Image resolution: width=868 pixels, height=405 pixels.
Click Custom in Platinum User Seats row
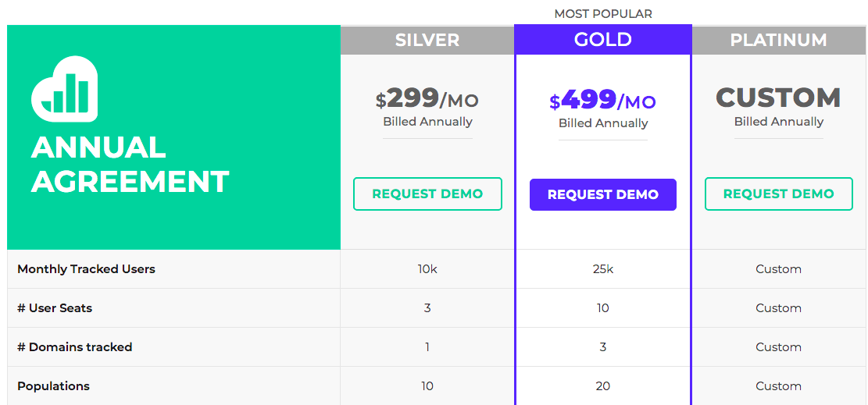pyautogui.click(x=778, y=308)
